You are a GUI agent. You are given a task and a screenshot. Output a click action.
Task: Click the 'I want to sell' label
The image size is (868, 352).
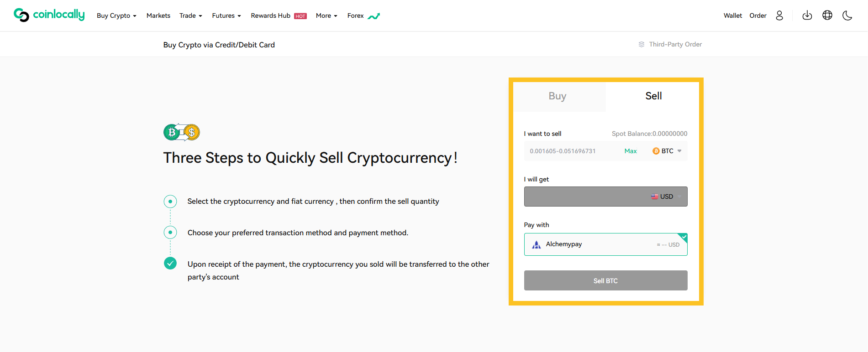pos(542,134)
